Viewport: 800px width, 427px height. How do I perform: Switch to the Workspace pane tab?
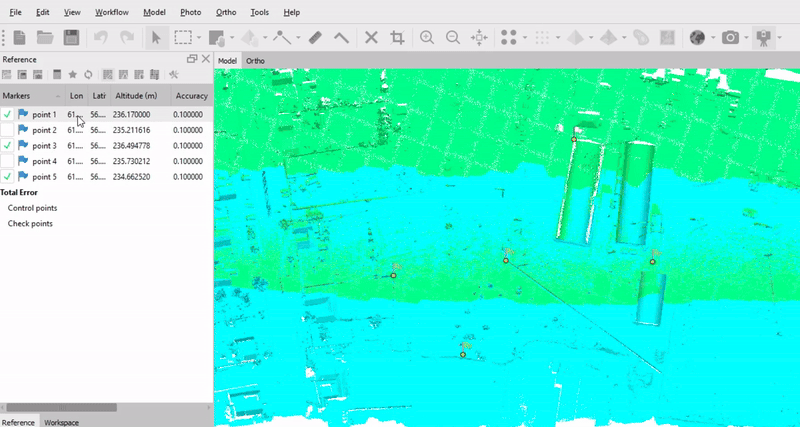pos(61,422)
